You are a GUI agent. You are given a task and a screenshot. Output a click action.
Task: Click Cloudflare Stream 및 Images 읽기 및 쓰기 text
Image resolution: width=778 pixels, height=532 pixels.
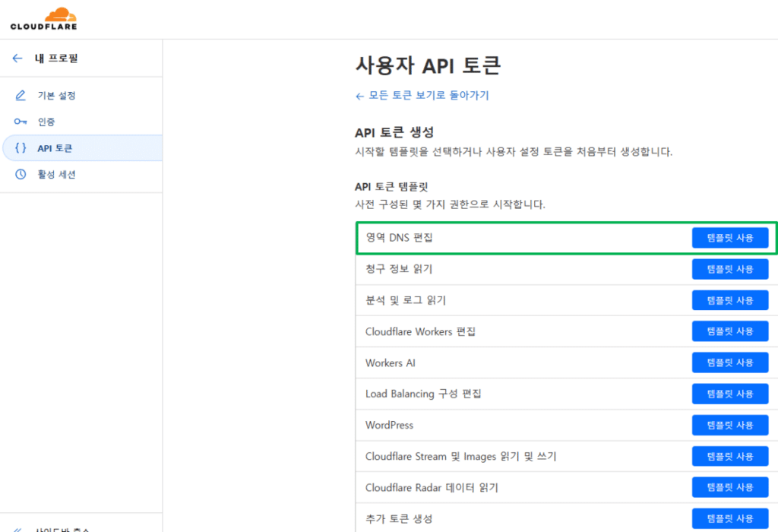click(x=461, y=457)
